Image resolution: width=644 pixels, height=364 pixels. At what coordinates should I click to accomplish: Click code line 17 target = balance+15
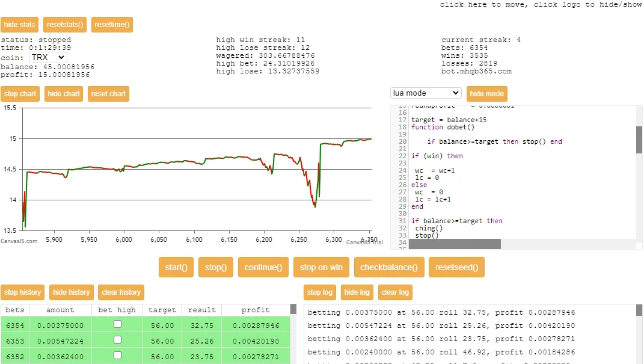click(x=449, y=120)
